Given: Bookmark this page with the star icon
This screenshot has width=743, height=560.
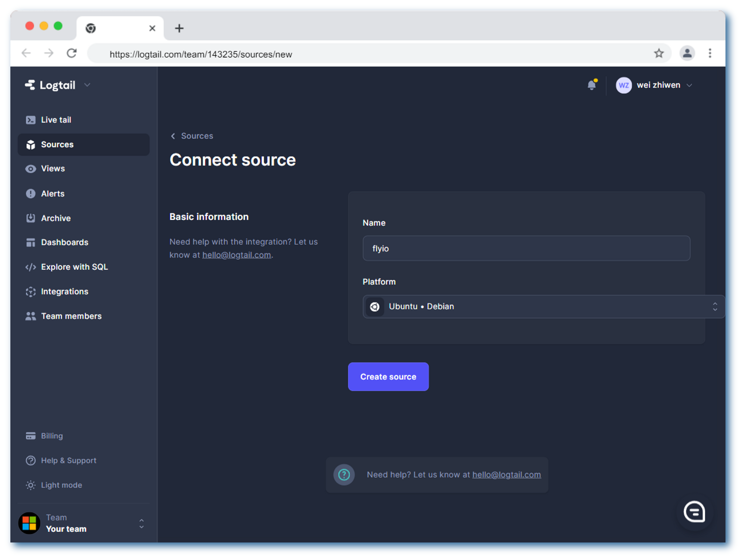Looking at the screenshot, I should (x=659, y=54).
